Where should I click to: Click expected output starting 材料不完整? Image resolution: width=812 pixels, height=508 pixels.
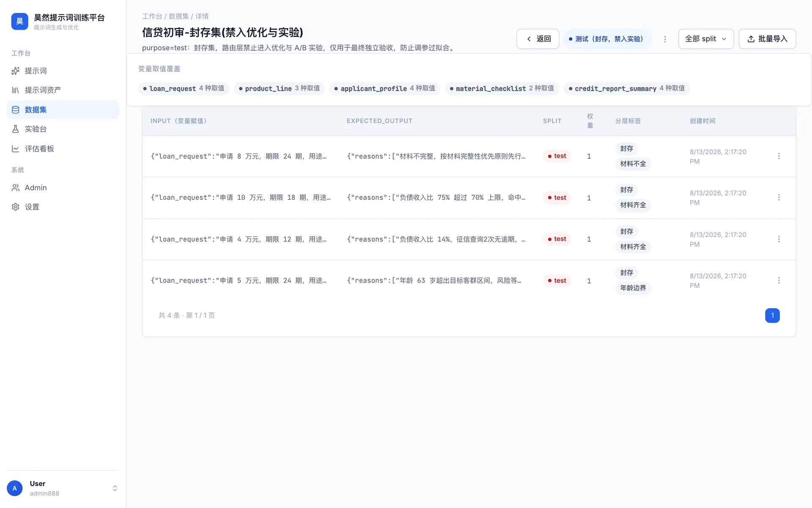pos(436,156)
